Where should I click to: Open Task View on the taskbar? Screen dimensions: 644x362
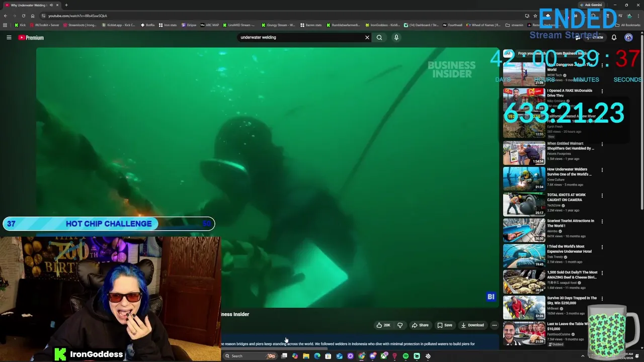coord(284,356)
